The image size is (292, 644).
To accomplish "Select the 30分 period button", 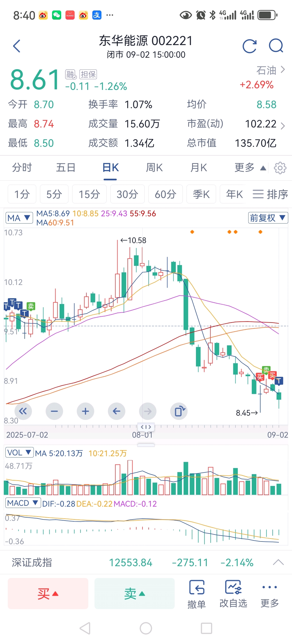I will tap(127, 194).
